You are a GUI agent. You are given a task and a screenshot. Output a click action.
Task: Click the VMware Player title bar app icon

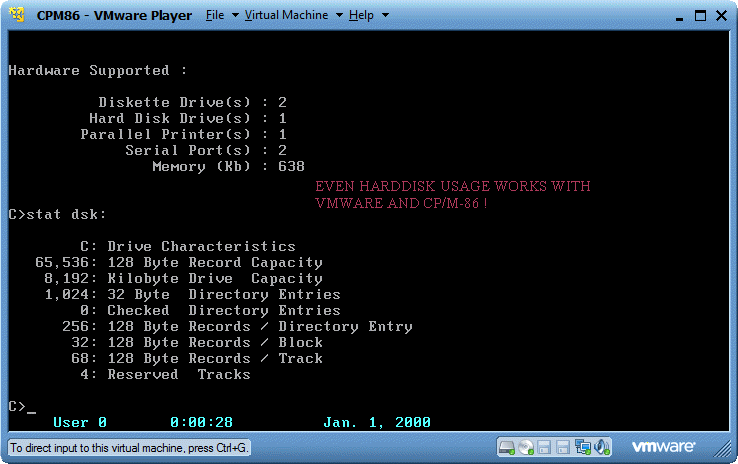17,15
